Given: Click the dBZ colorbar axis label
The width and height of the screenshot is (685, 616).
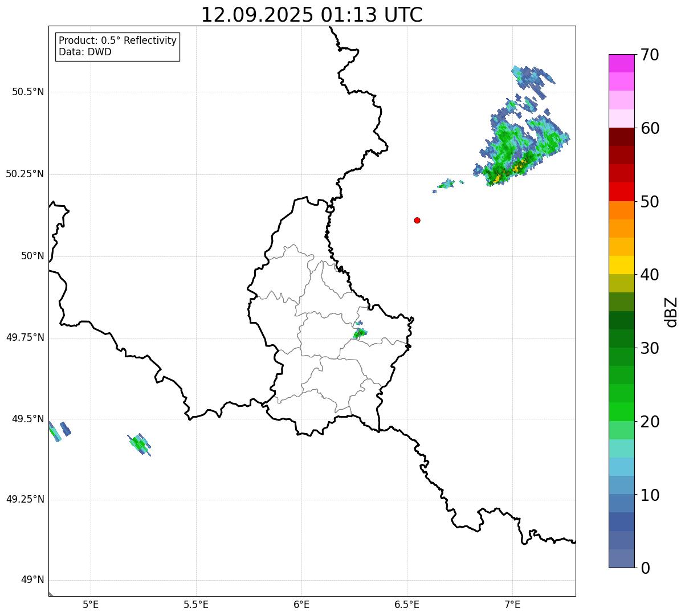Looking at the screenshot, I should click(x=671, y=312).
